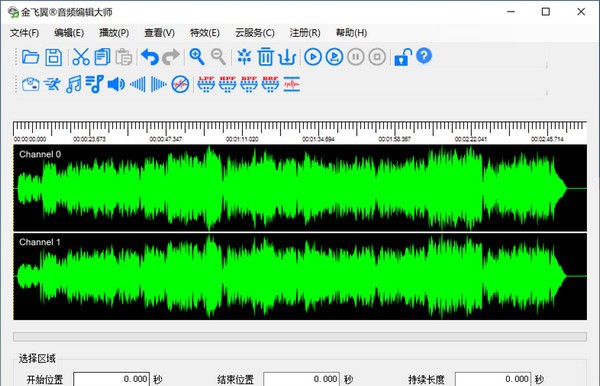Click the save floppy disk icon
This screenshot has width=600, height=386.
(54, 57)
